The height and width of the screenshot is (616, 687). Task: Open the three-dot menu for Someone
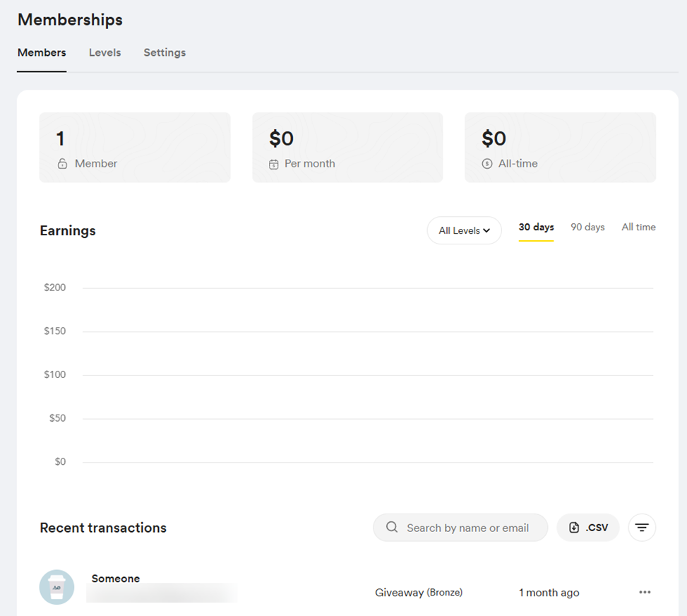click(x=645, y=592)
